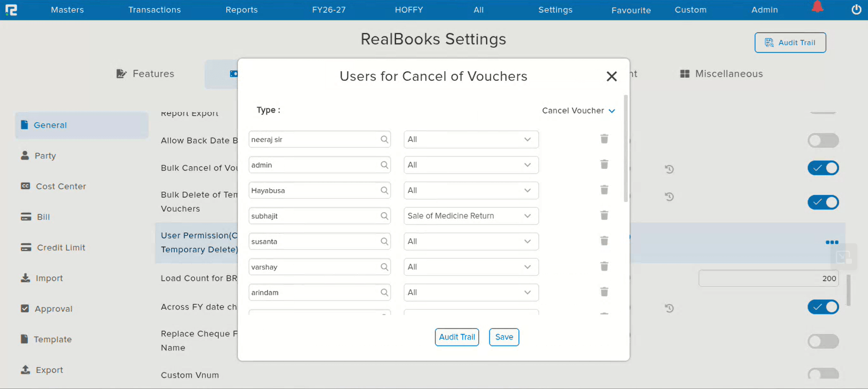Click history icon for Across FY date row

pos(669,308)
